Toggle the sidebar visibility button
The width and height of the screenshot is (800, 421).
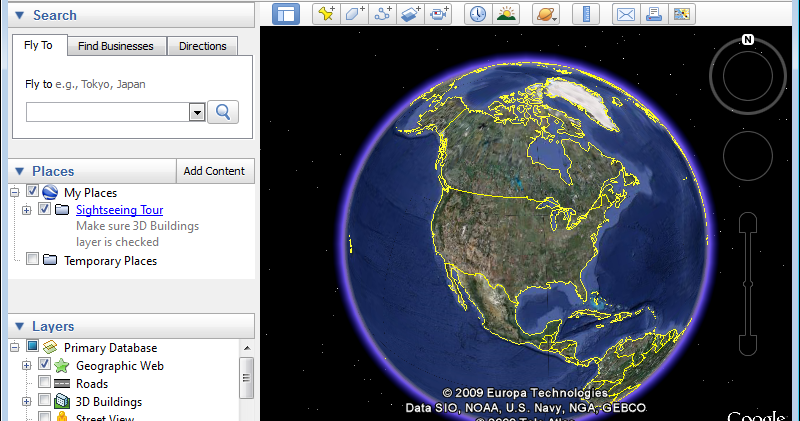286,14
